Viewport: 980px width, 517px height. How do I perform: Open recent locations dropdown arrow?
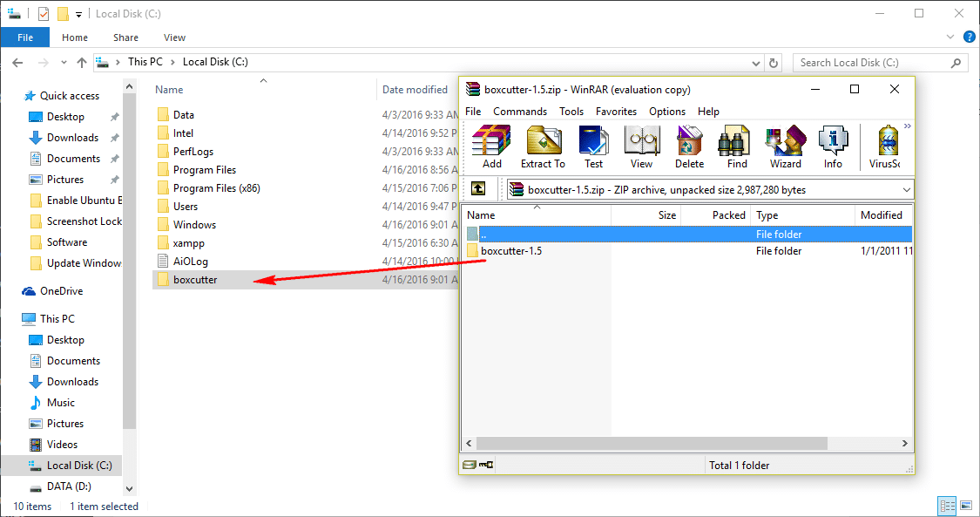(64, 63)
